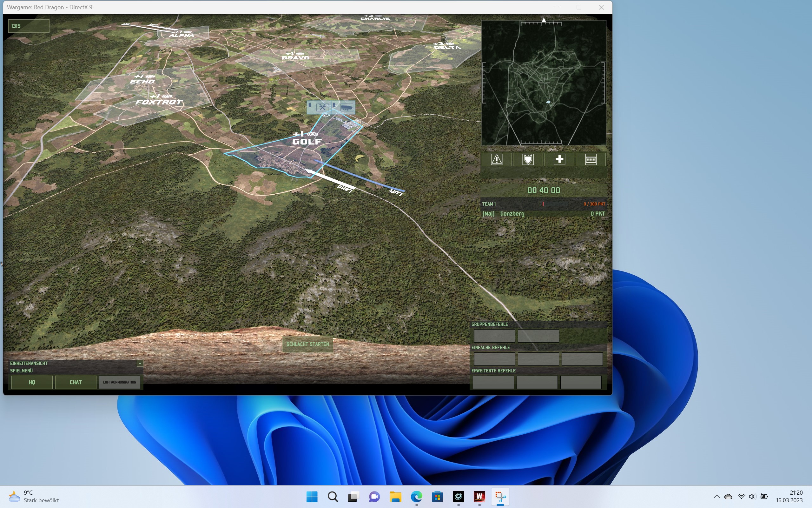Open Wargame icon in Windows taskbar

point(479,496)
